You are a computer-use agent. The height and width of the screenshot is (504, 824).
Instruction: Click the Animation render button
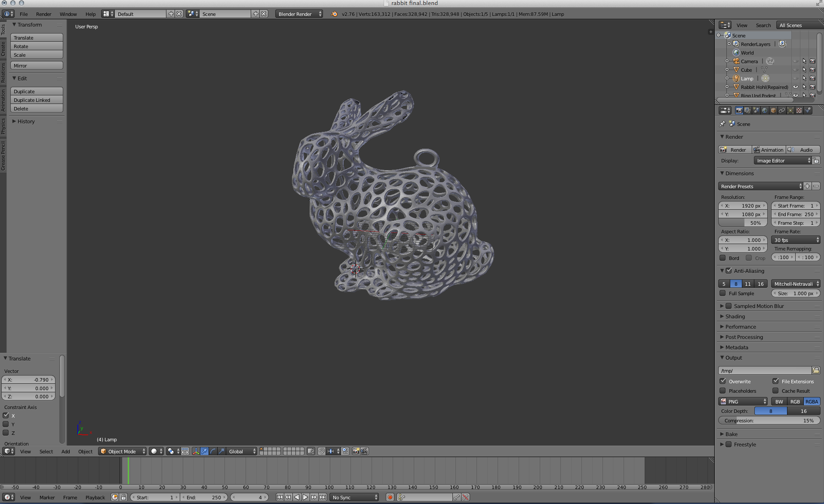coord(769,150)
